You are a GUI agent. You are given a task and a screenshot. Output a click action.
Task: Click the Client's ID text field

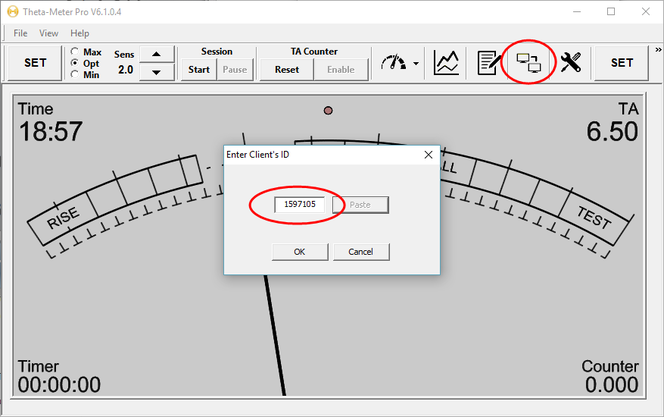tap(300, 204)
